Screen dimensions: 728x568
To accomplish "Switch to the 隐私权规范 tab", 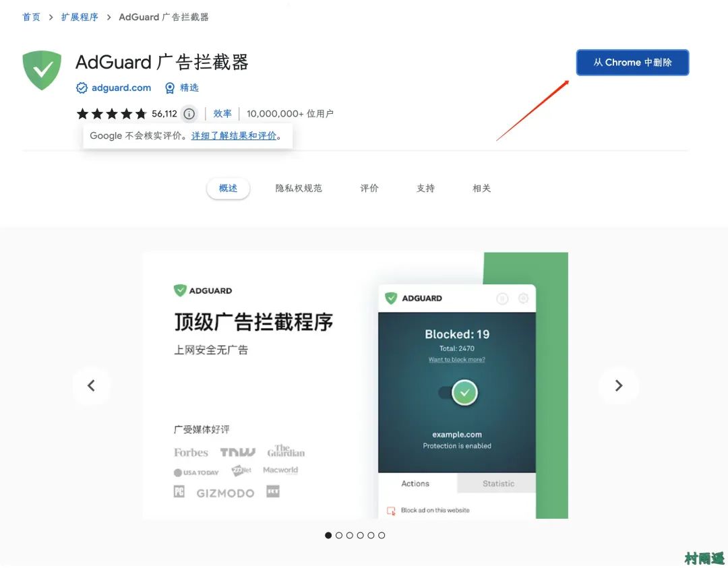I will pyautogui.click(x=299, y=189).
